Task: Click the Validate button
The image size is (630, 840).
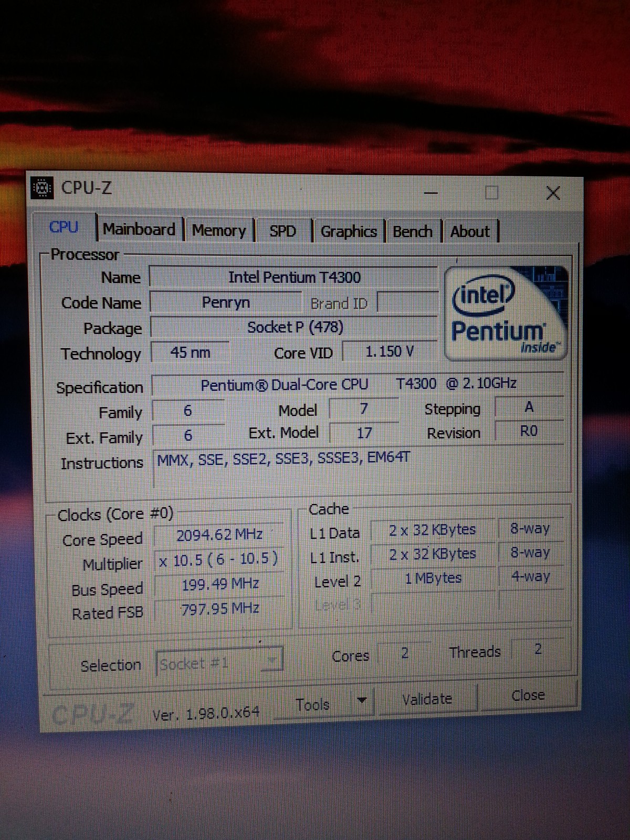Action: click(427, 699)
